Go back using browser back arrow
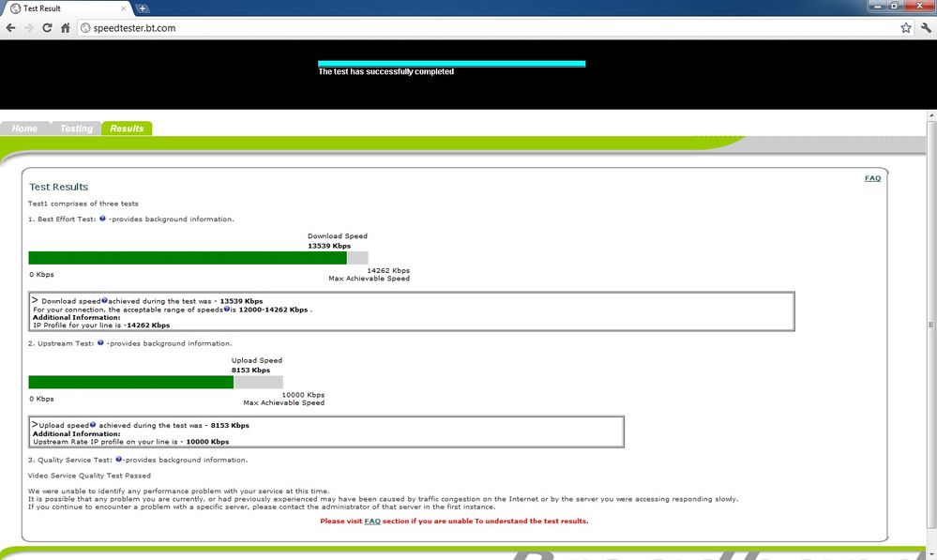Screen dimensions: 937x560 pos(10,27)
